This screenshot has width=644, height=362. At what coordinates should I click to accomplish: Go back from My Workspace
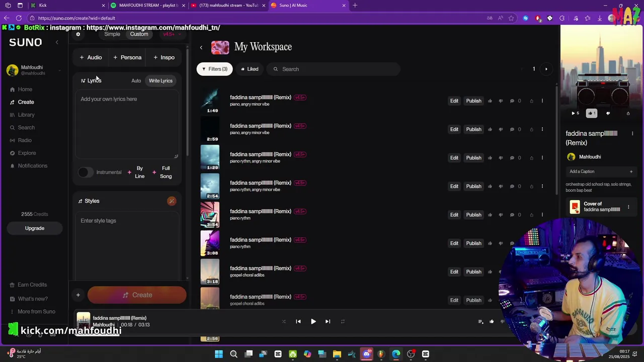pyautogui.click(x=201, y=47)
